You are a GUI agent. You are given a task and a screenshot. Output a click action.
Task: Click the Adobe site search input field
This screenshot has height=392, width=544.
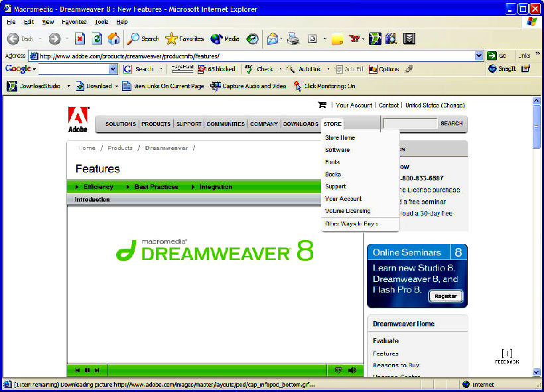click(411, 123)
